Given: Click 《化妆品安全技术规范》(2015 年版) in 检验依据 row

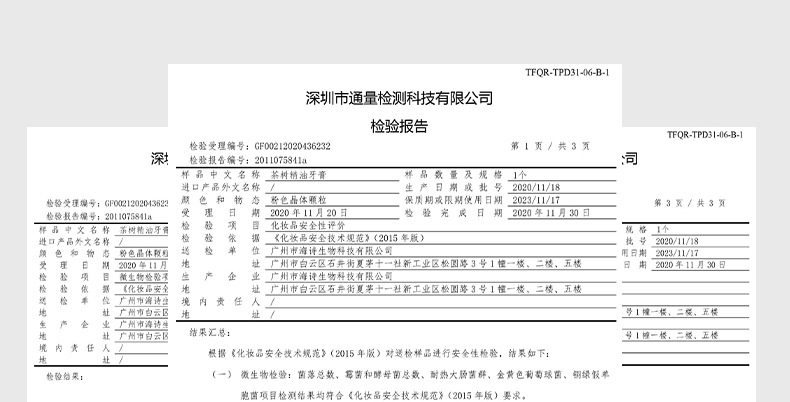Looking at the screenshot, I should tap(348, 238).
